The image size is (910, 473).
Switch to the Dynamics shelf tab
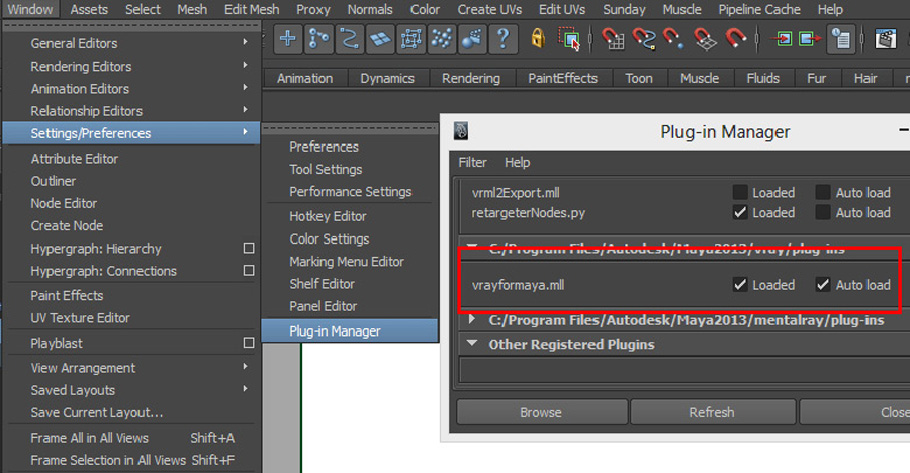point(387,78)
